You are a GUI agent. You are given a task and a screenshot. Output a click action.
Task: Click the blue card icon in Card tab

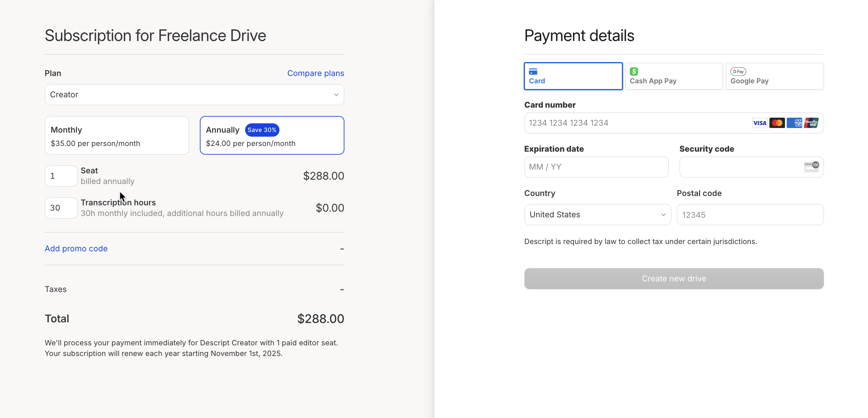point(533,71)
